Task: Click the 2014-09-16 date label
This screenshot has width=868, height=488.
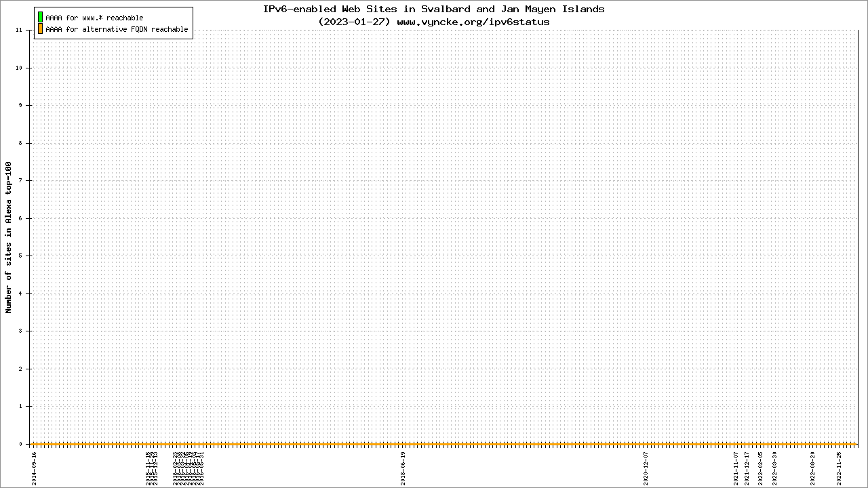Action: pyautogui.click(x=34, y=468)
